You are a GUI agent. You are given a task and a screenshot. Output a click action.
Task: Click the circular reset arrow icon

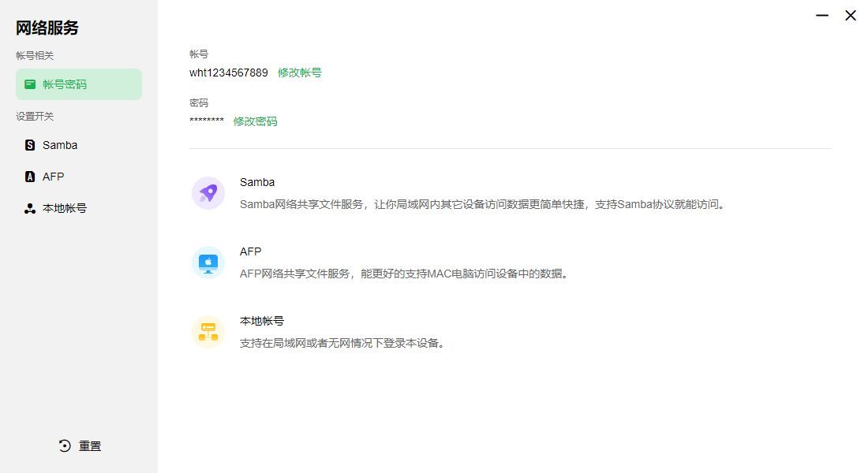point(63,445)
